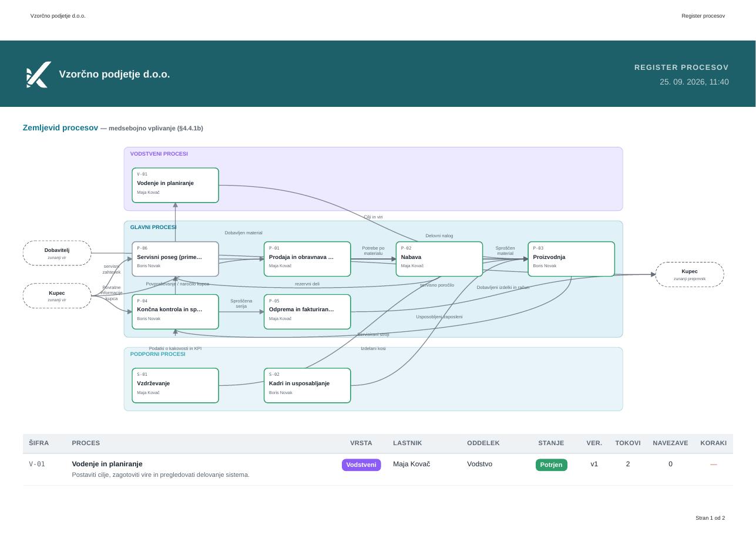Image resolution: width=756 pixels, height=535 pixels.
Task: Click the PODPORNI PROCESI lane label
Action: (157, 354)
